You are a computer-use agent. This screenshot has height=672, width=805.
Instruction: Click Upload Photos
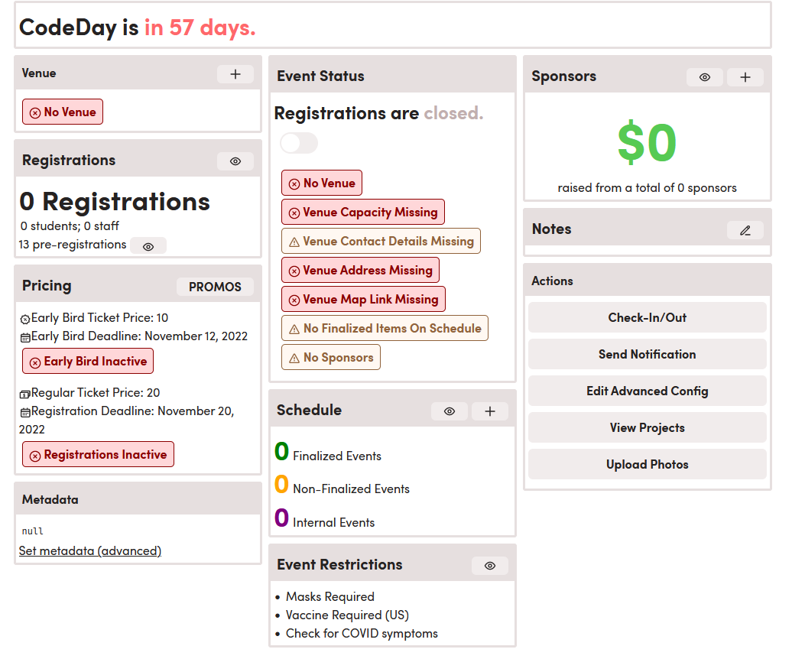[x=647, y=464]
